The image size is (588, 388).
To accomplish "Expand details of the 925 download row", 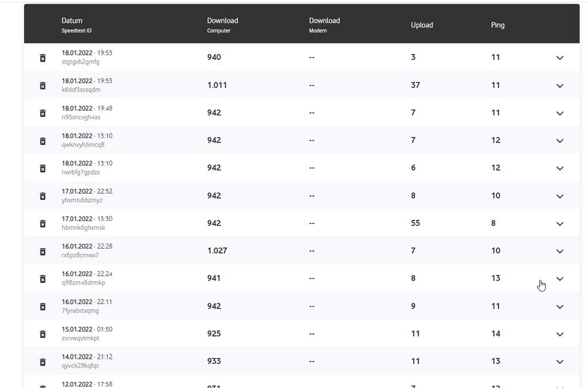I will pyautogui.click(x=560, y=334).
